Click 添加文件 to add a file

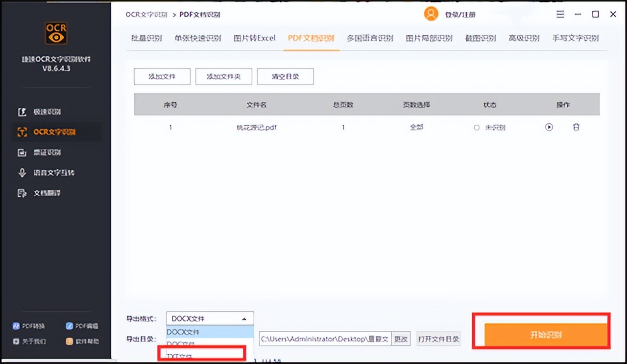click(x=162, y=76)
